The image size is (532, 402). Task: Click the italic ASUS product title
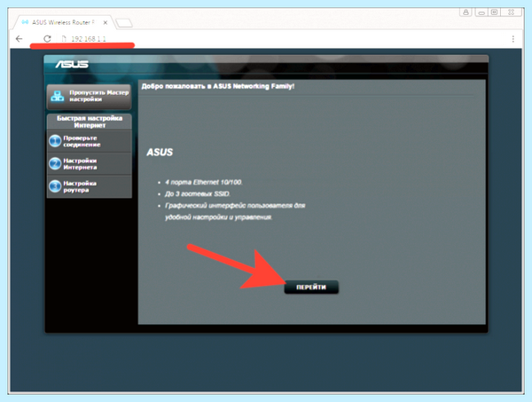160,152
